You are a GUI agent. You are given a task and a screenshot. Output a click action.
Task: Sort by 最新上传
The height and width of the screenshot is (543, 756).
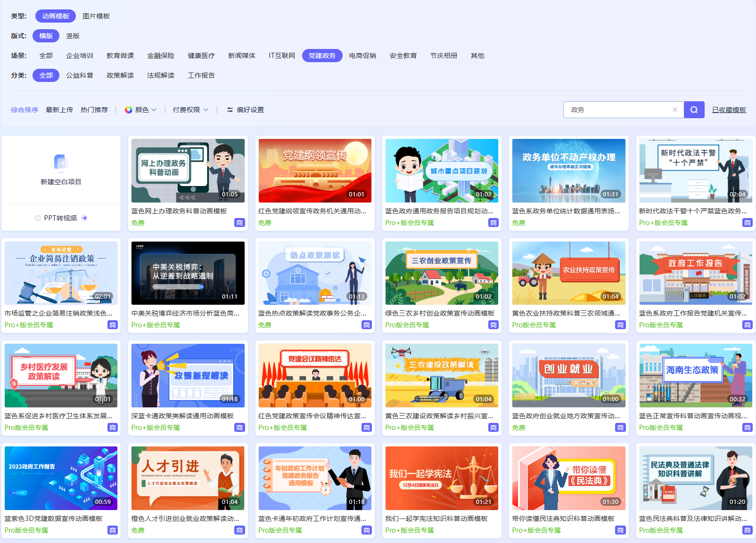coord(59,110)
